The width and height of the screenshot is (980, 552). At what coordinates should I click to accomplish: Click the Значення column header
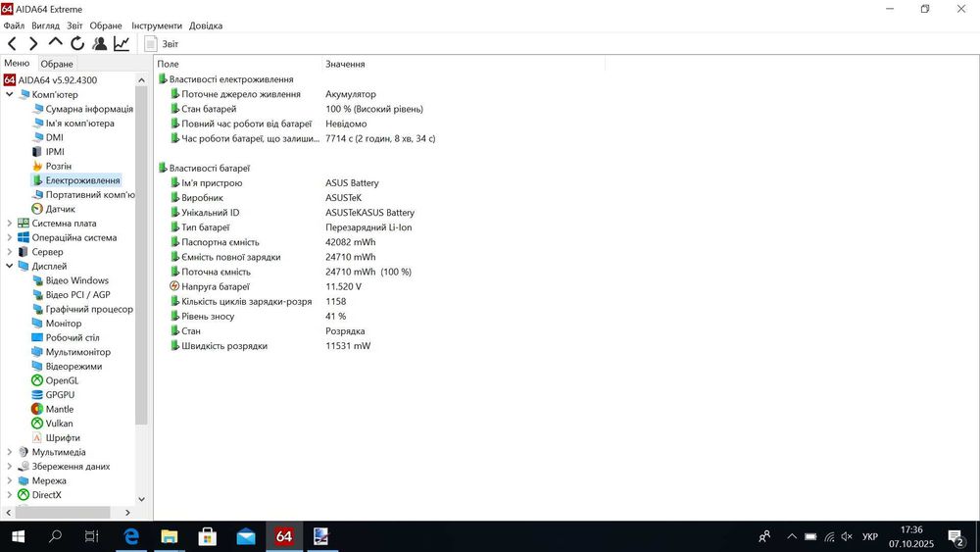[464, 64]
